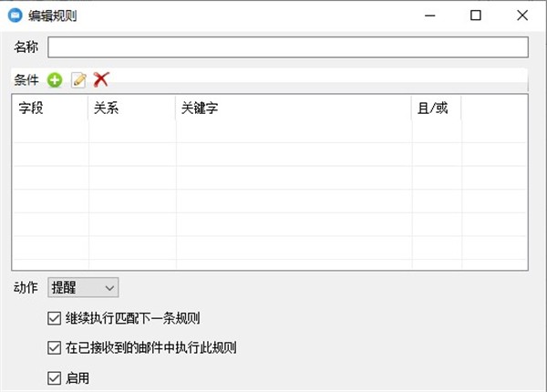
Task: Delete the condition with red X icon
Action: click(101, 80)
